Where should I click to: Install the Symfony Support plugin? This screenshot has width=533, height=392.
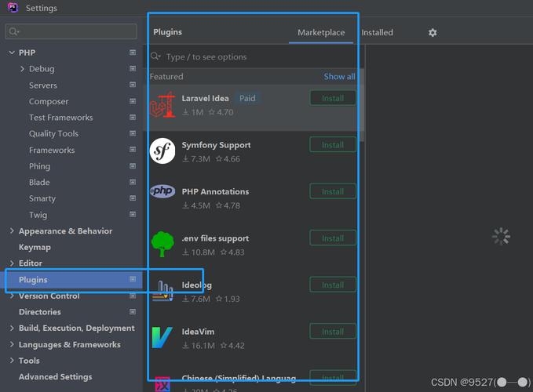tap(332, 145)
